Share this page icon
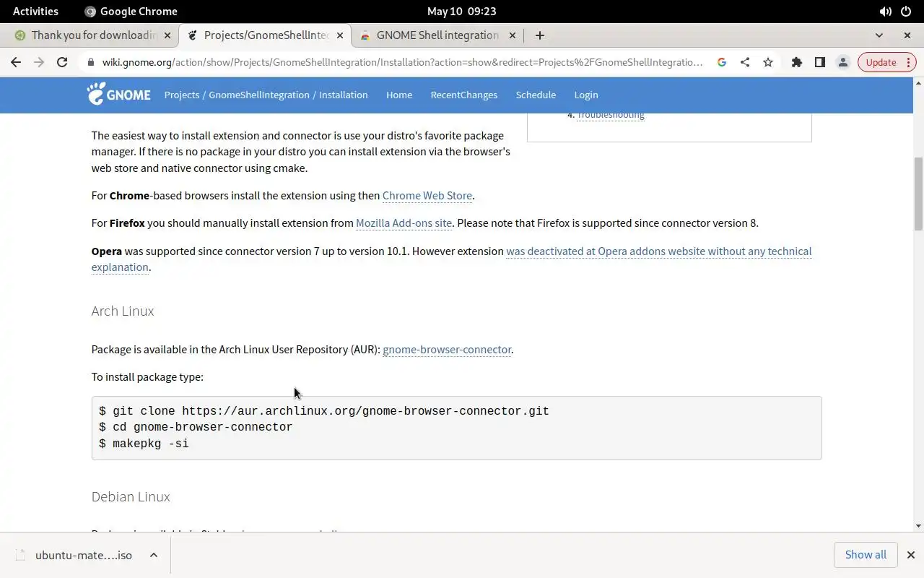The width and height of the screenshot is (924, 578). pos(744,62)
